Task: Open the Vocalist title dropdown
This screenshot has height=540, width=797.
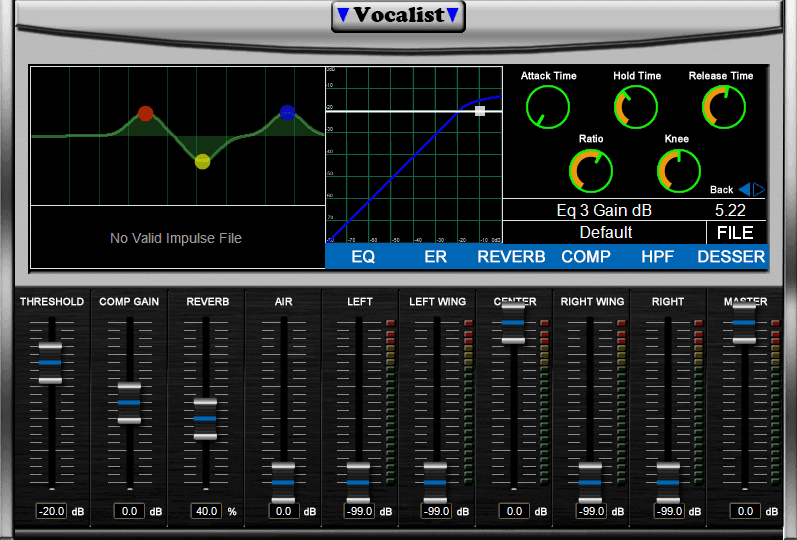Action: pyautogui.click(x=398, y=16)
